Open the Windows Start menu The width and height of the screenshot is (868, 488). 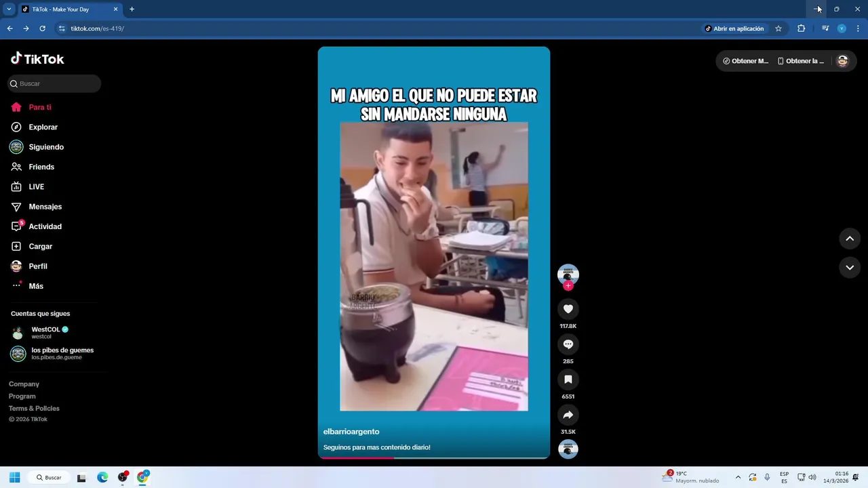click(x=15, y=477)
